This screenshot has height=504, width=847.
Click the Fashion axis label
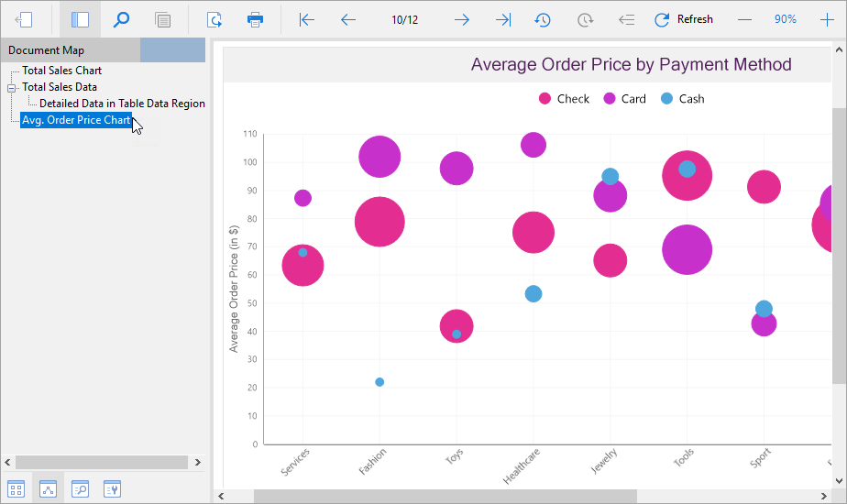tap(373, 462)
